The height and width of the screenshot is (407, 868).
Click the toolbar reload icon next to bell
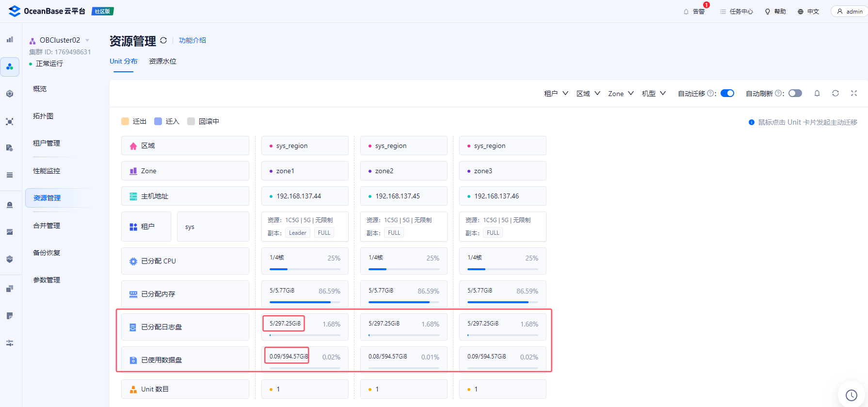pyautogui.click(x=836, y=93)
